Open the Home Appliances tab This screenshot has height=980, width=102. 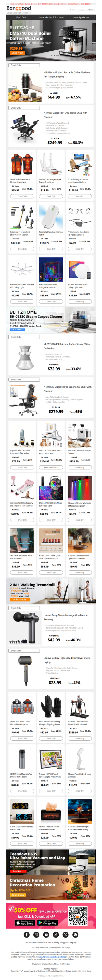pos(81,17)
